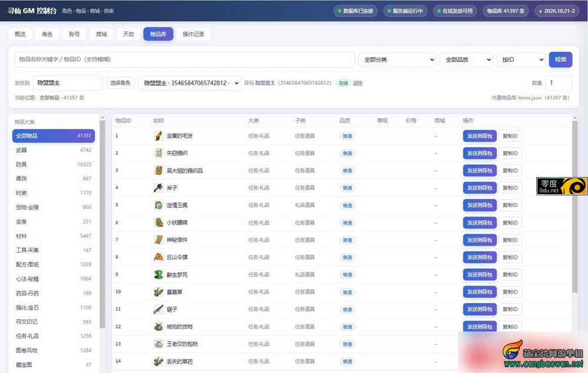Send 金黄的毛发 to the backpack
Image resolution: width=588 pixels, height=373 pixels.
pos(480,136)
